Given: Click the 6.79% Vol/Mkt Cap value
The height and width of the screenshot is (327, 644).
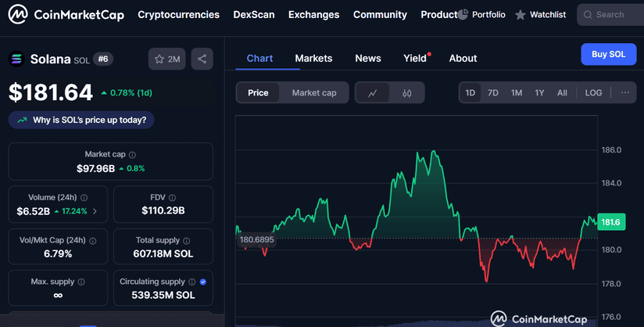Looking at the screenshot, I should click(58, 253).
